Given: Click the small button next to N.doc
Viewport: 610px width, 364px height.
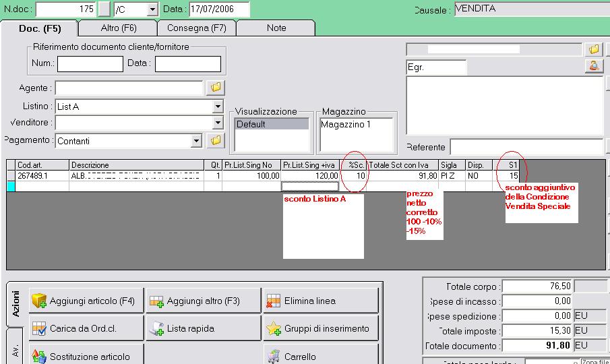Looking at the screenshot, I should coord(104,9).
